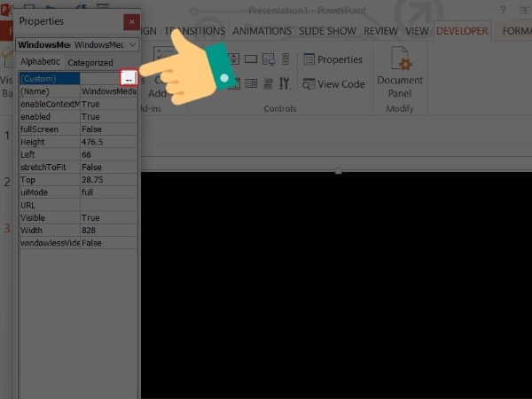This screenshot has width=532, height=399.
Task: Click the black media player area on slide
Action: point(337,284)
